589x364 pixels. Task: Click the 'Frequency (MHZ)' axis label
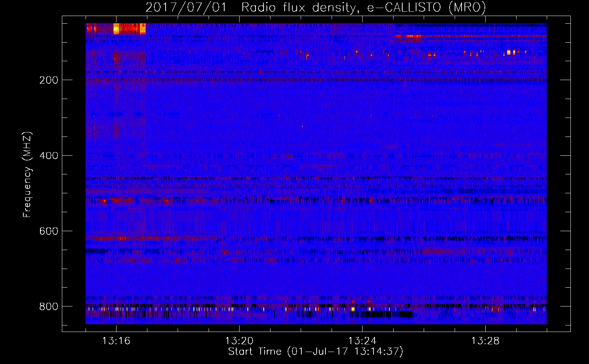[27, 174]
